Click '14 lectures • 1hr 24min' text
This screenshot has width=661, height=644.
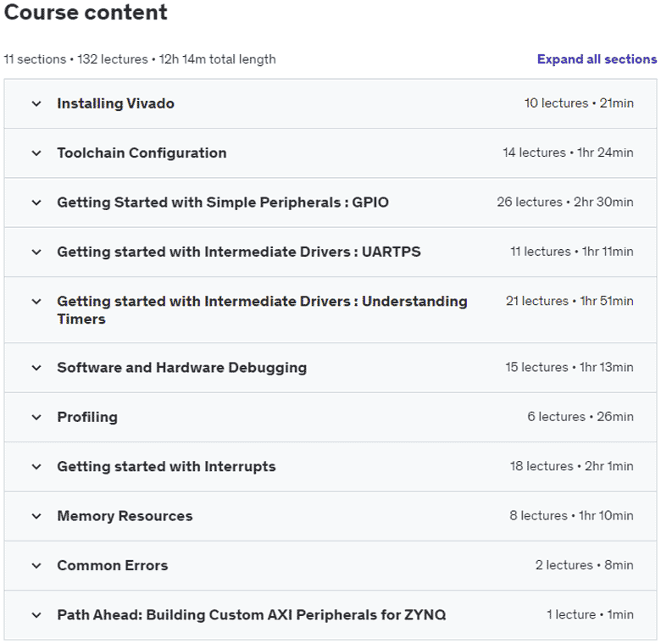click(568, 153)
